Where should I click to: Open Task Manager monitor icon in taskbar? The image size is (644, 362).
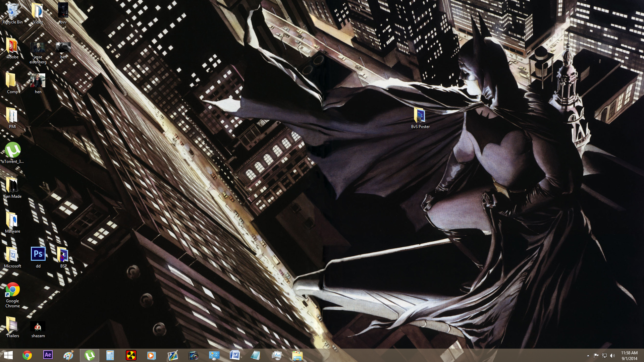pos(276,355)
